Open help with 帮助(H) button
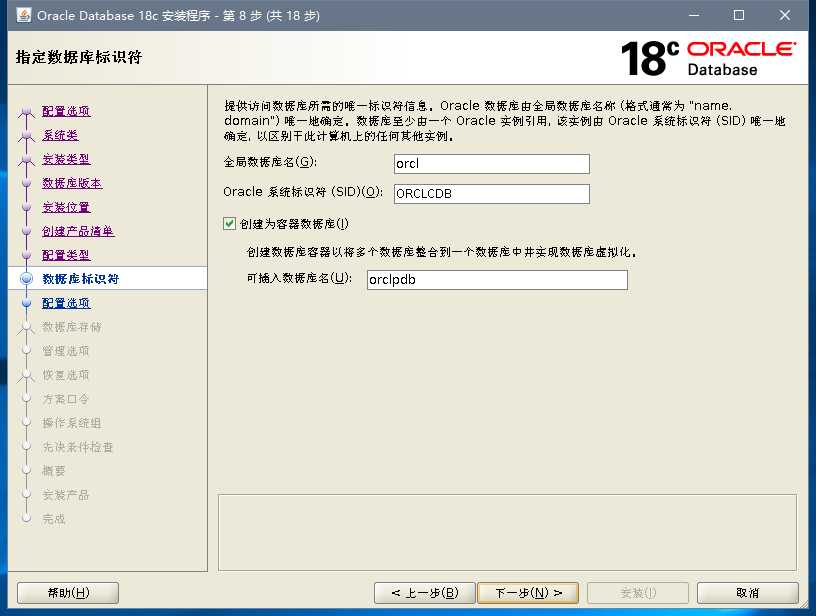This screenshot has height=616, width=816. pos(68,593)
